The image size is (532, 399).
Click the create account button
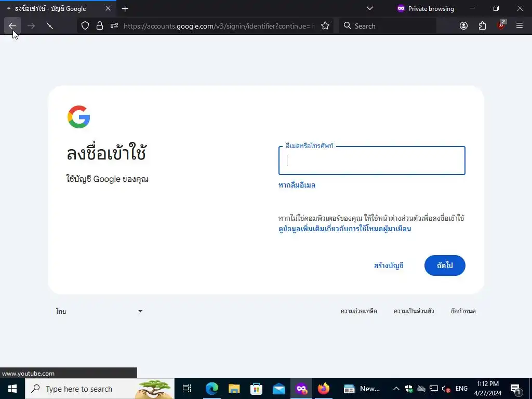pos(389,265)
